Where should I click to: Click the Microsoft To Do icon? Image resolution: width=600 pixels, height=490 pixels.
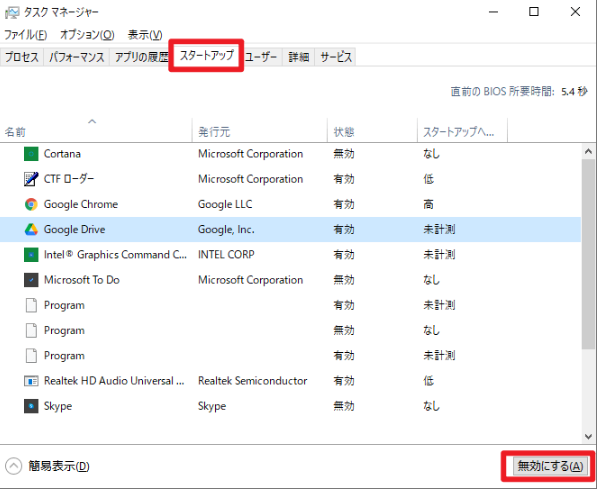point(31,280)
